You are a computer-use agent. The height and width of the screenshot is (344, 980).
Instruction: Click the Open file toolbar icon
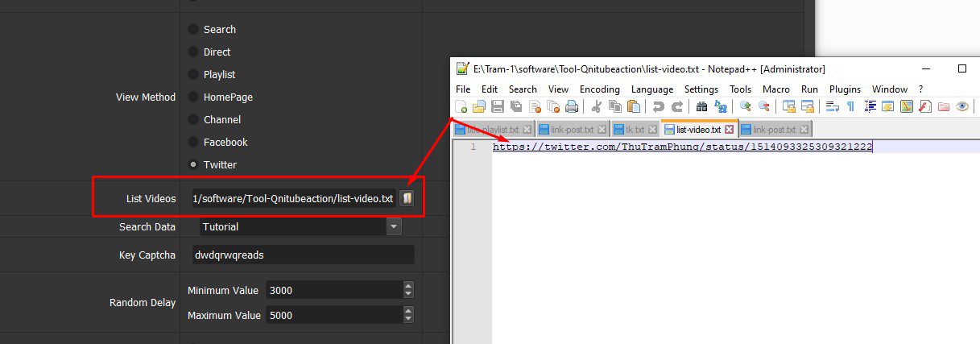click(x=479, y=106)
